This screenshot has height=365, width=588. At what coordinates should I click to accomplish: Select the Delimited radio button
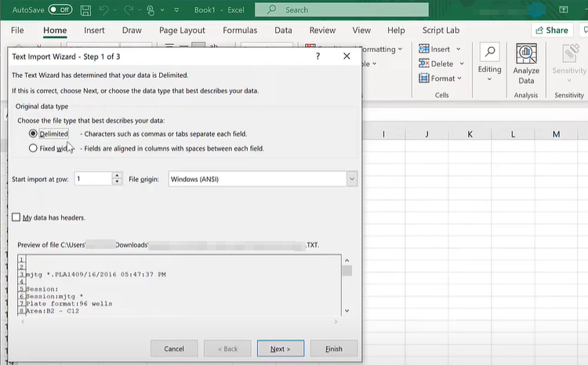point(33,134)
